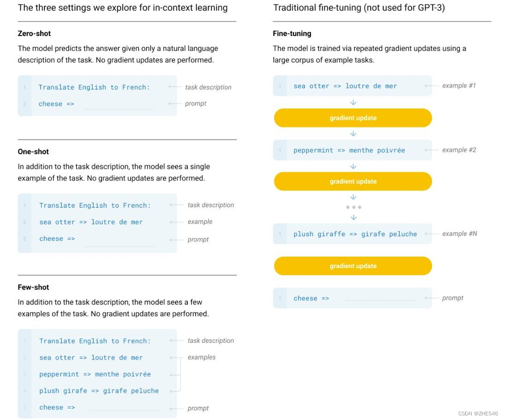The image size is (505, 420).
Task: Click the CSDN @ZHE546 watermark
Action: click(x=478, y=413)
